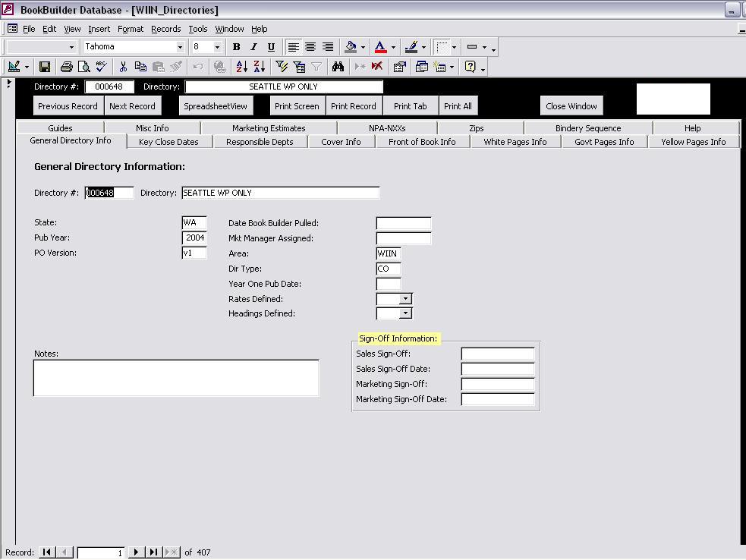
Task: Click inside the Notes text box
Action: pos(176,378)
